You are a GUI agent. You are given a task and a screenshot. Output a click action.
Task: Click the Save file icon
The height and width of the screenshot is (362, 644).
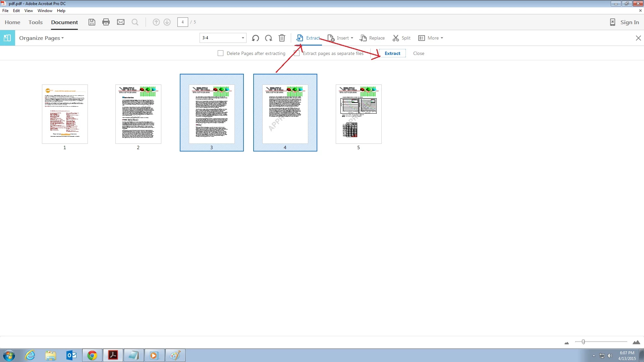point(92,22)
